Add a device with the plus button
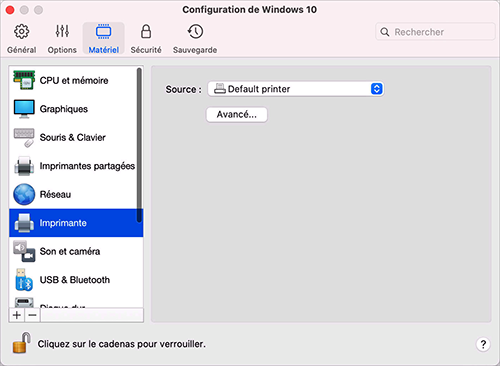 tap(17, 315)
